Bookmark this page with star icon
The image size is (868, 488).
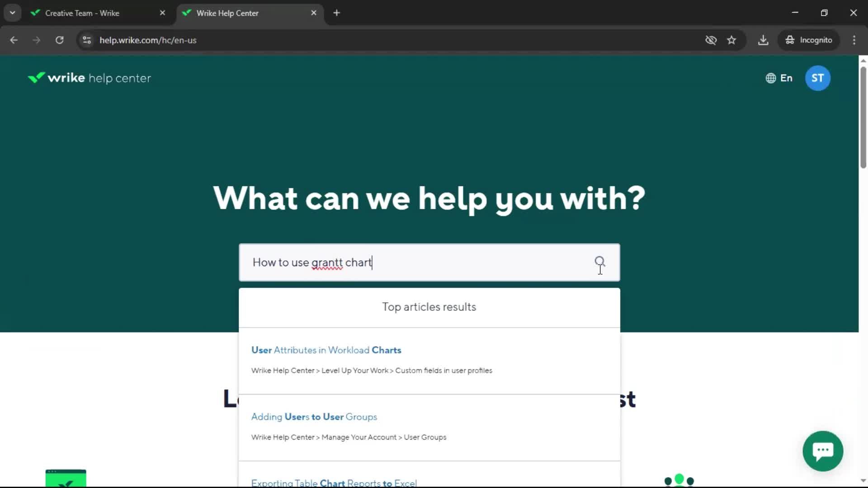(731, 40)
